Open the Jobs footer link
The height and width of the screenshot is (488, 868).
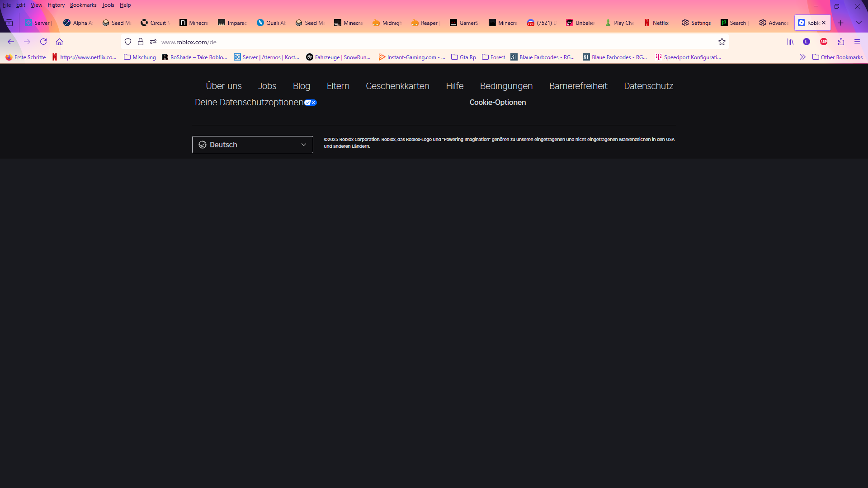(267, 86)
